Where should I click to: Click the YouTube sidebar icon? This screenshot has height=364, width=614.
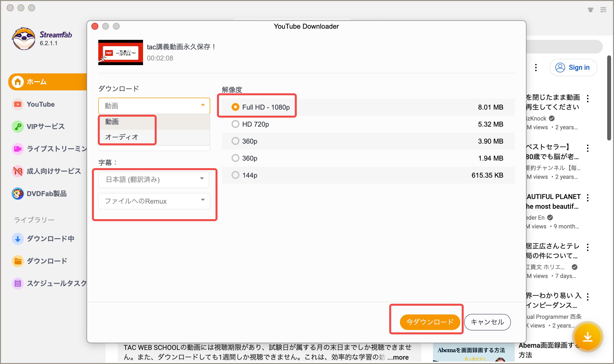coord(18,104)
